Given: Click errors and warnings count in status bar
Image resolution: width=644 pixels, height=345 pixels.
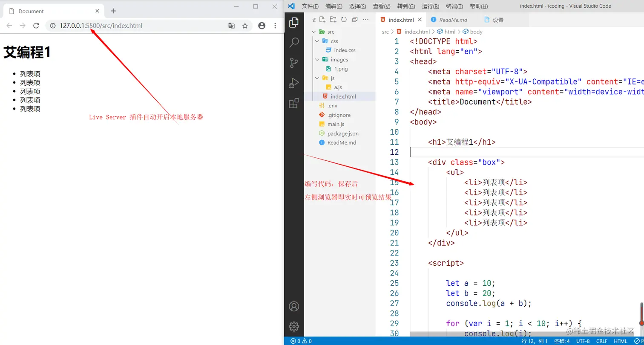Looking at the screenshot, I should (301, 341).
